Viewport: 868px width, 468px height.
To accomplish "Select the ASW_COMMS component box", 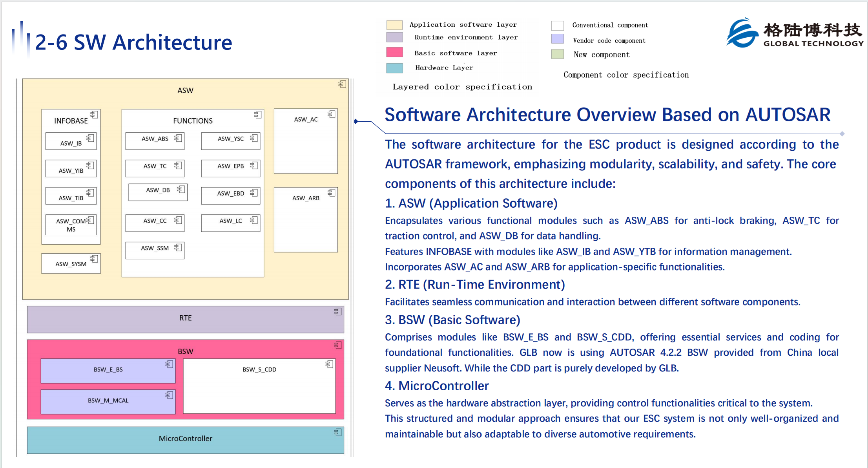I will 71,225.
